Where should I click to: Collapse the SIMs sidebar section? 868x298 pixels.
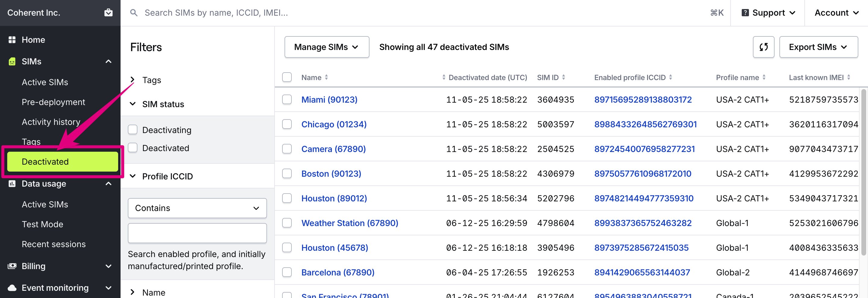click(108, 61)
